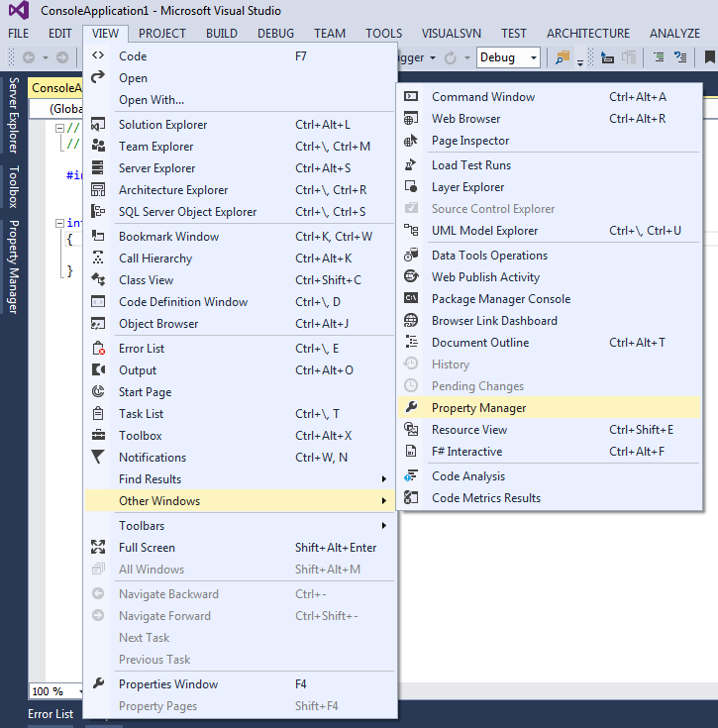
Task: Select Properties Window menu entry
Action: [x=240, y=683]
